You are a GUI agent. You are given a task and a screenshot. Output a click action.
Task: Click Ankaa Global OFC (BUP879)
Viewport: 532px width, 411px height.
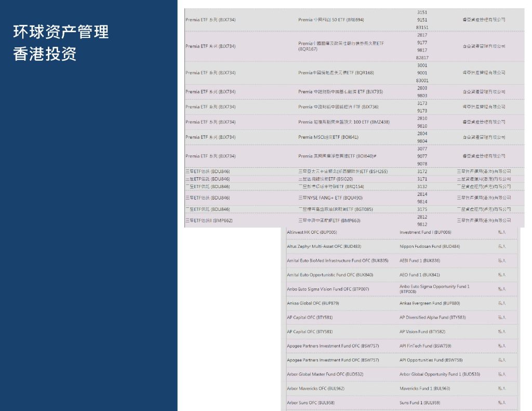tap(313, 303)
